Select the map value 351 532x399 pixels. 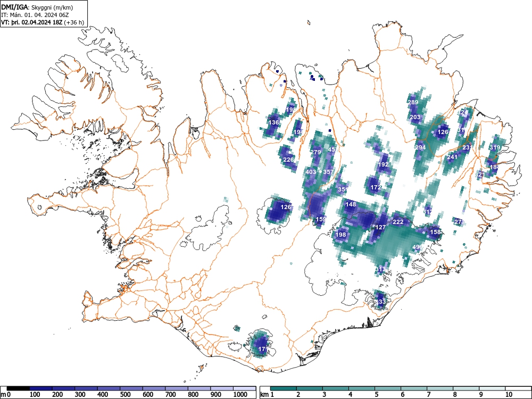(x=343, y=189)
